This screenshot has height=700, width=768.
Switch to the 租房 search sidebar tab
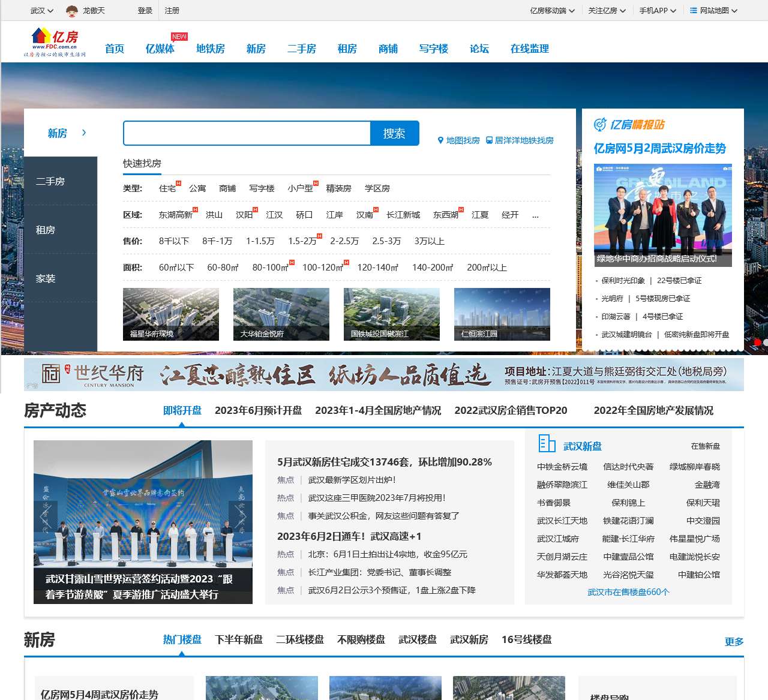tap(61, 230)
